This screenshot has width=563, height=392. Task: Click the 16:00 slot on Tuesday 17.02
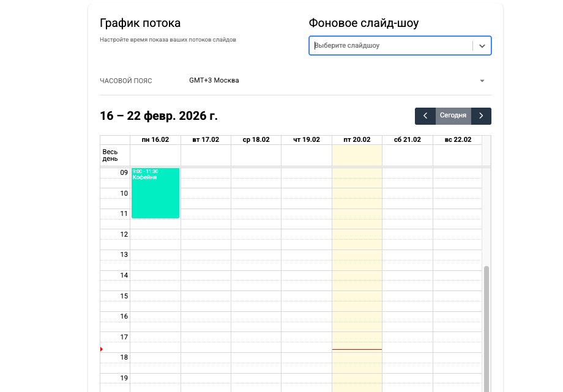click(x=206, y=317)
